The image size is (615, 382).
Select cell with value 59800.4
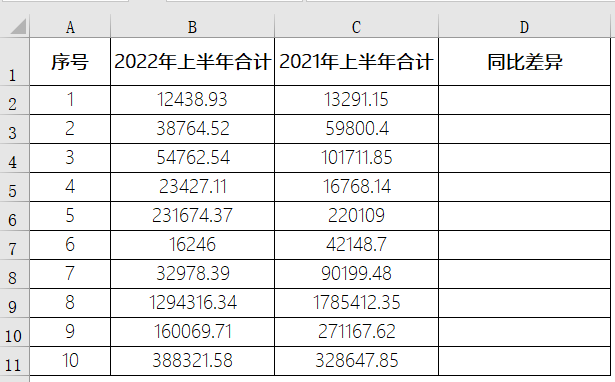click(356, 129)
